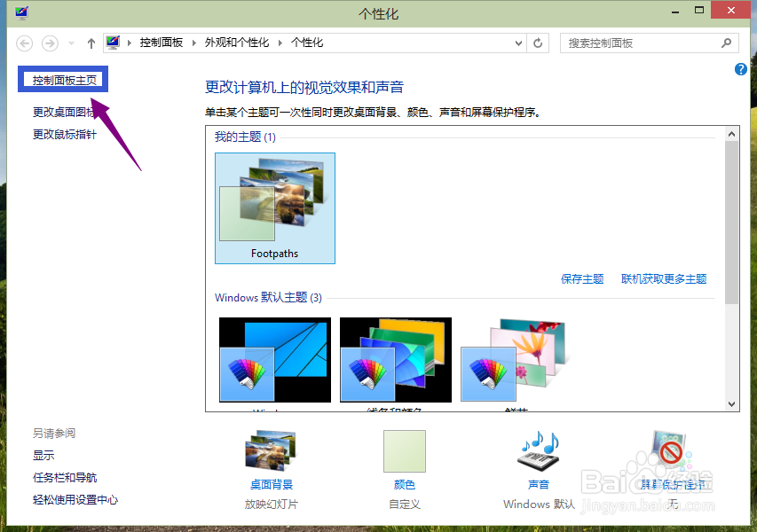Click the 屏幕保护程序 text link
This screenshot has height=532, width=757.
tap(673, 484)
